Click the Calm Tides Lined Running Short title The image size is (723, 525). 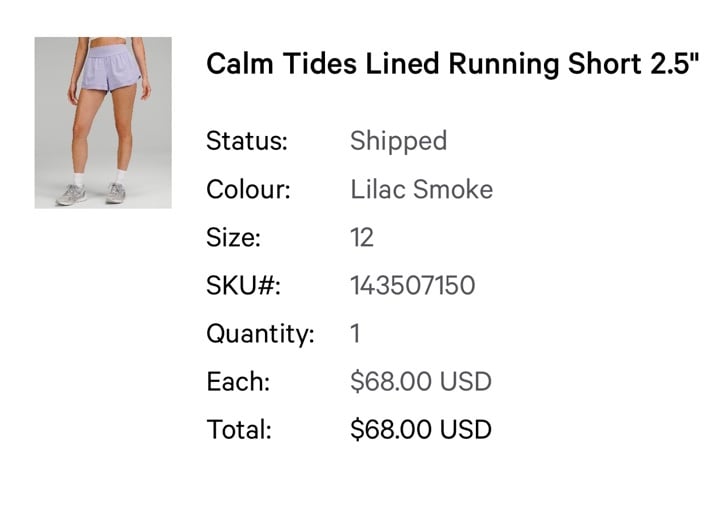453,64
